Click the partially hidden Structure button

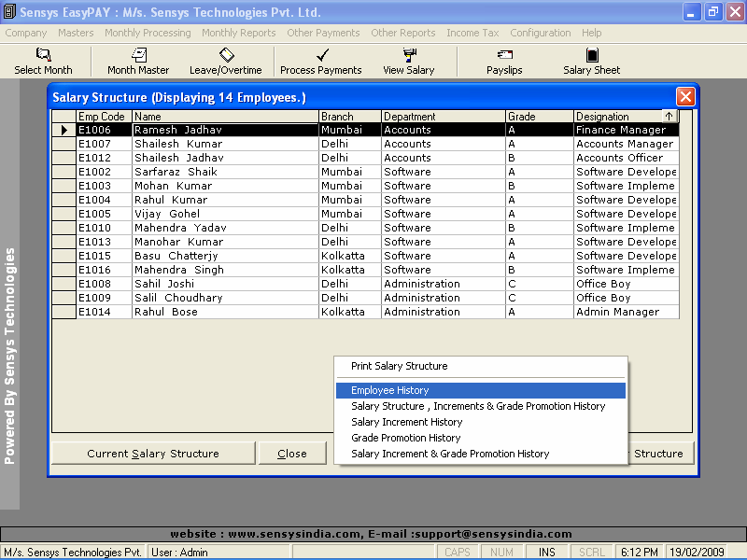(661, 454)
